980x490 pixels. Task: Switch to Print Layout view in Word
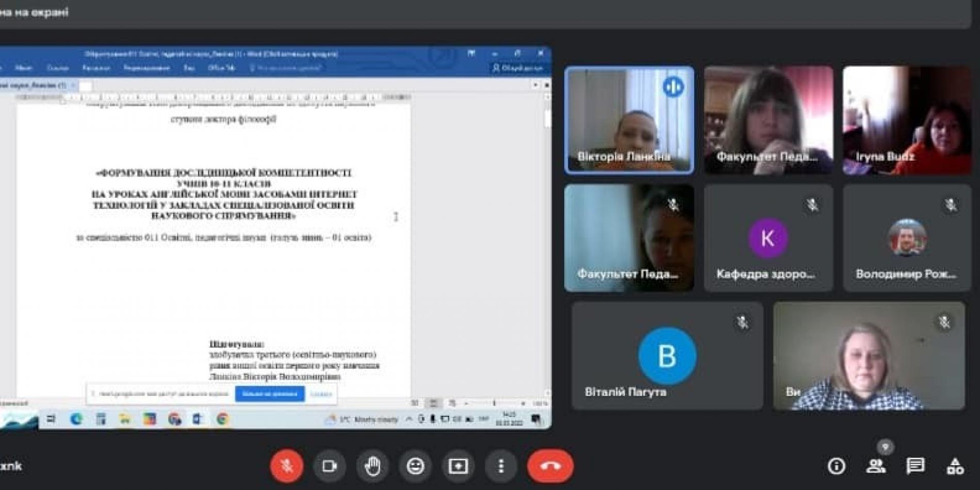click(433, 403)
